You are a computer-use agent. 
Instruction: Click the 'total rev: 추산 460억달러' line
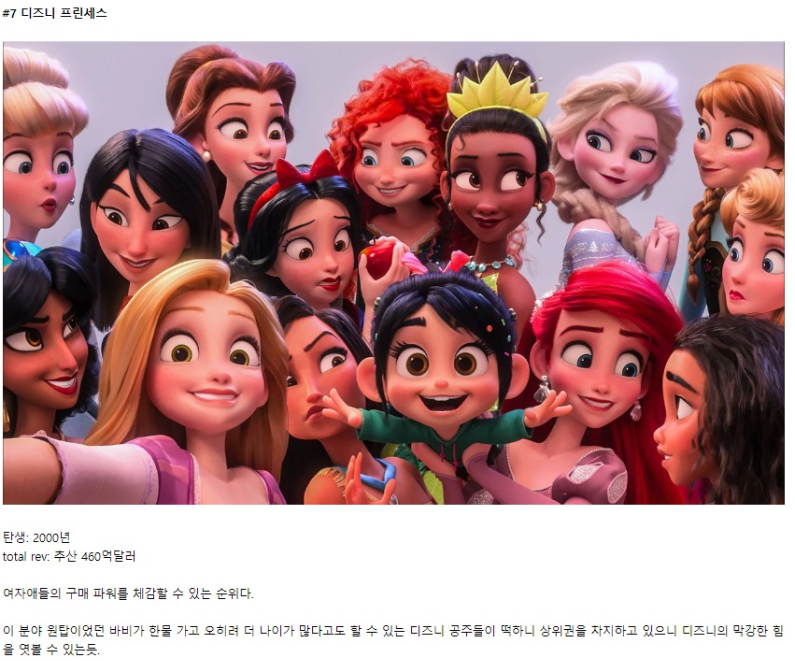69,556
